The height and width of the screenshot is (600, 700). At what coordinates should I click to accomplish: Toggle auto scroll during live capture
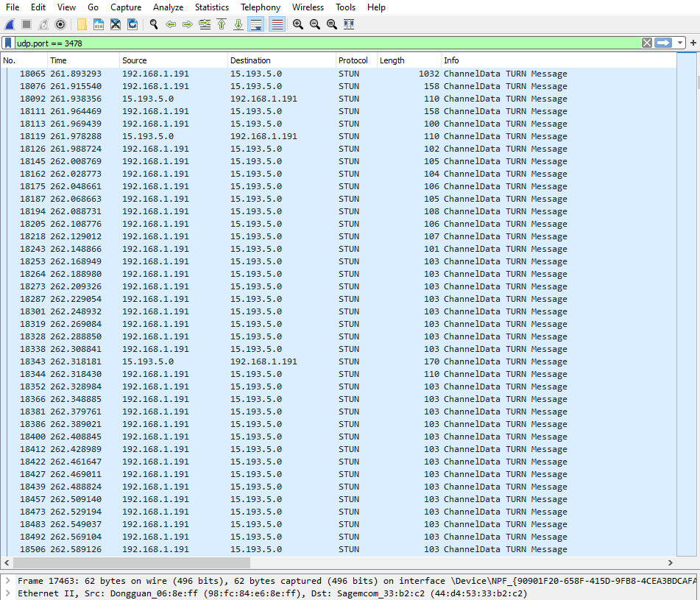255,24
